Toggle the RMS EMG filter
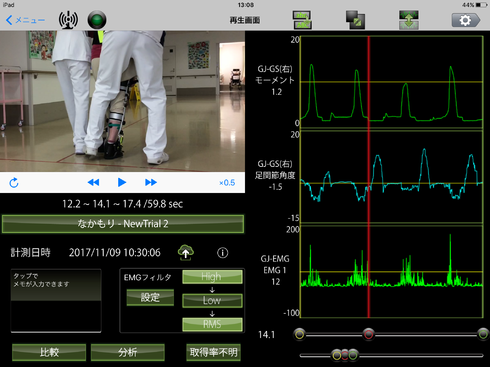490x367 pixels. point(212,324)
